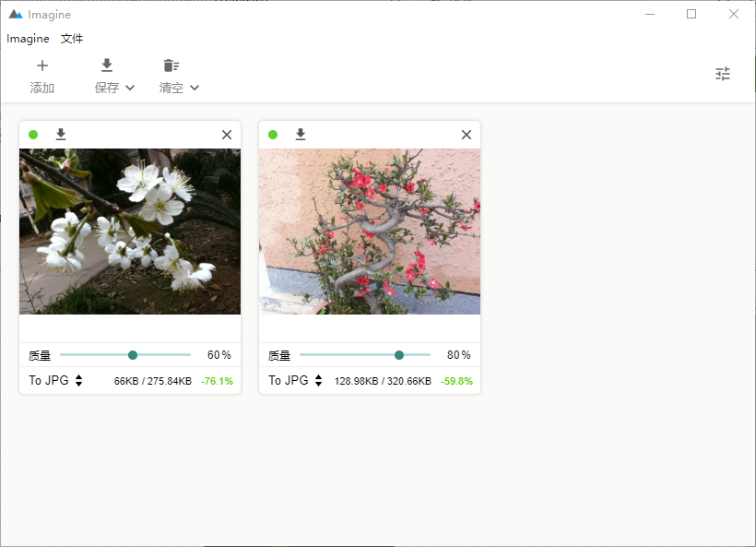756x547 pixels.
Task: Remove the white blossom image card
Action: click(227, 135)
